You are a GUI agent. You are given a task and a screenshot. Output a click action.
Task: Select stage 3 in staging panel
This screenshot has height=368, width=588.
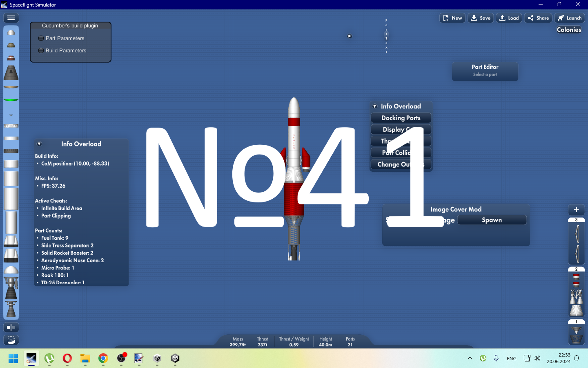pos(577,241)
